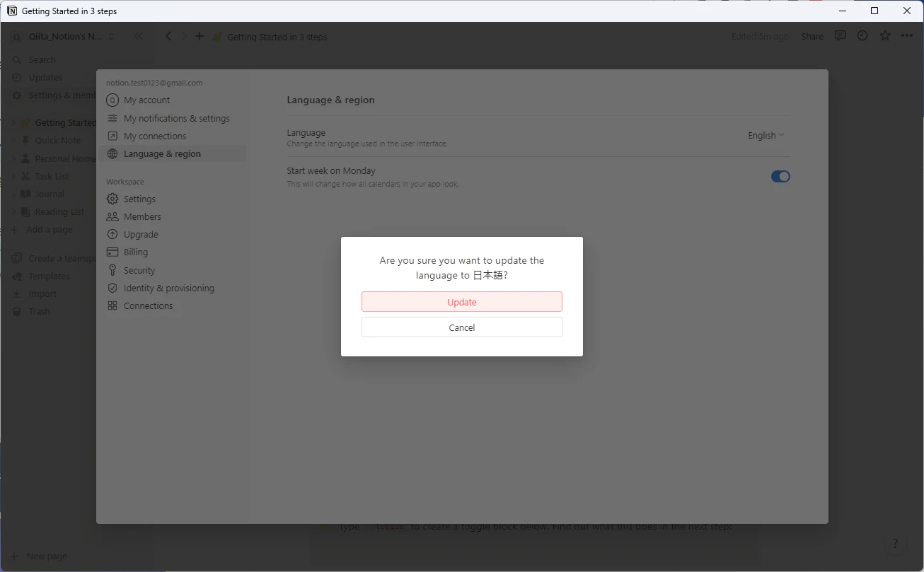Toggle Start week on Monday switch

[x=780, y=177]
